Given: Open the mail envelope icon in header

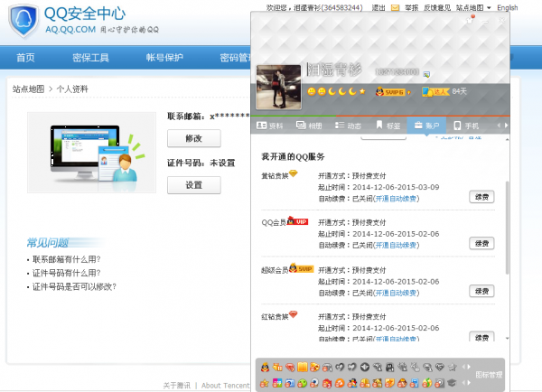Looking at the screenshot, I should point(395,7).
